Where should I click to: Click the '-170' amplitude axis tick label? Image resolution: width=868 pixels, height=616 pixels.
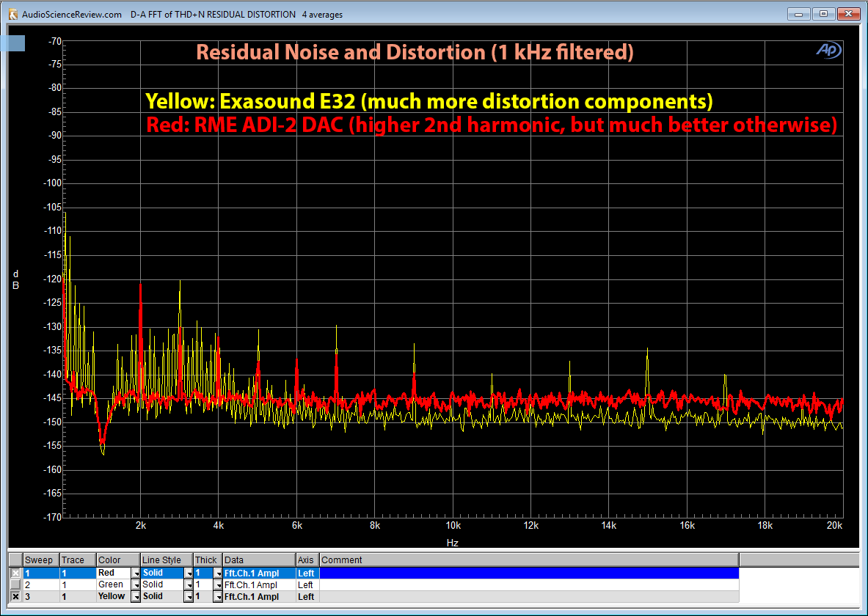click(53, 517)
